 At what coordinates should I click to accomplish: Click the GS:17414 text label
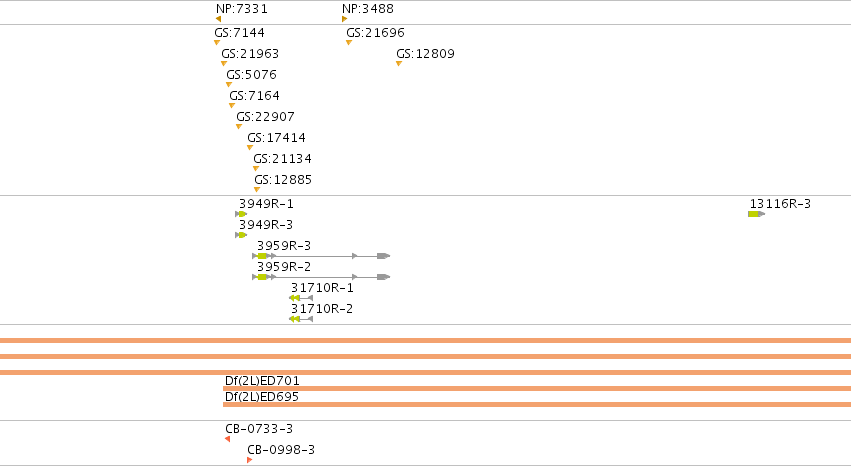point(276,138)
